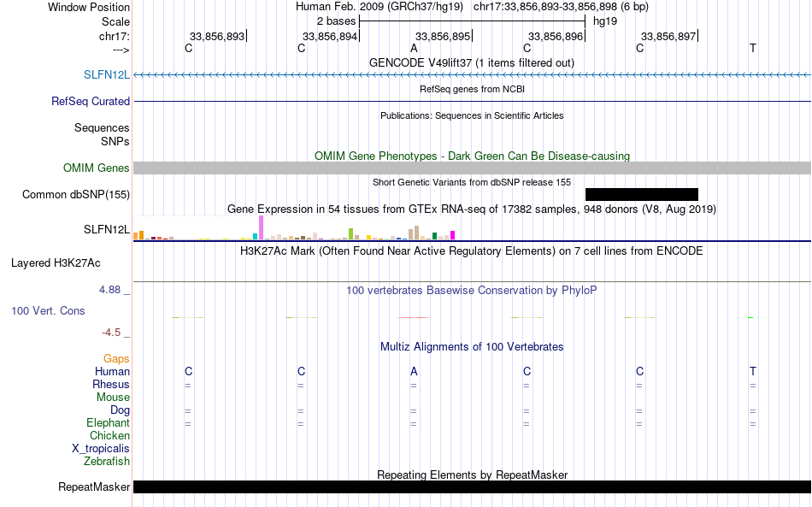
Task: Click the RefSeq Curated intron line
Action: [x=472, y=101]
